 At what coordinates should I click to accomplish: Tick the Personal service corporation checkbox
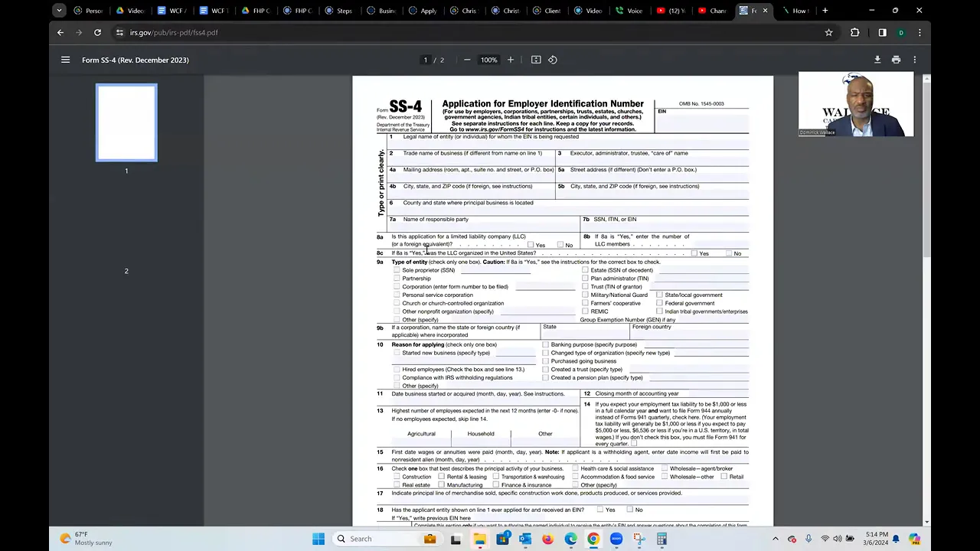[x=397, y=295]
